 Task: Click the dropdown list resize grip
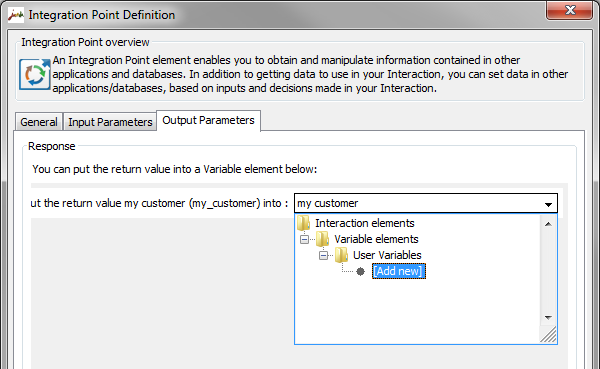tap(548, 334)
